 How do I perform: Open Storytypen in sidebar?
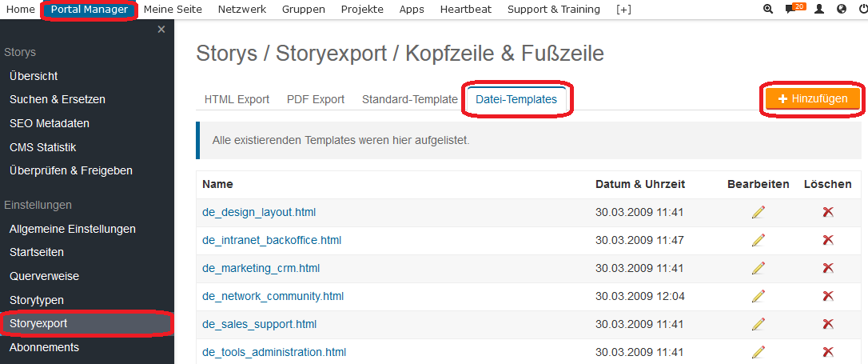pyautogui.click(x=37, y=300)
